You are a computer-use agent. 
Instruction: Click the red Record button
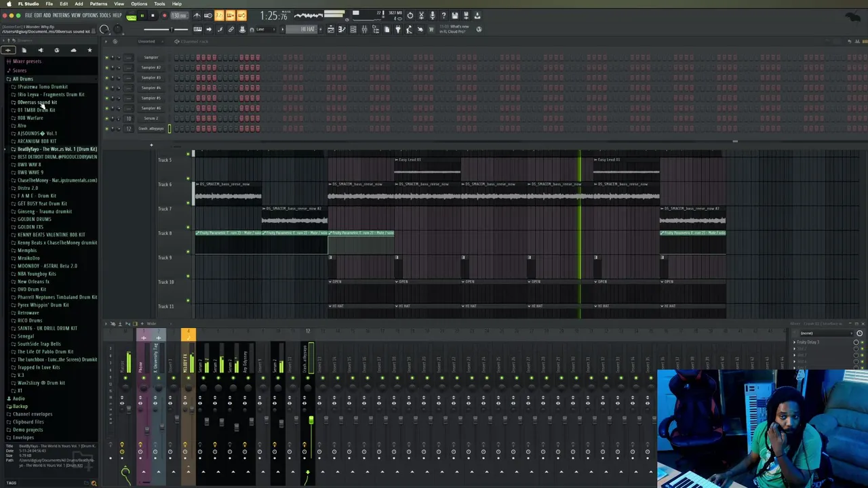pos(164,16)
